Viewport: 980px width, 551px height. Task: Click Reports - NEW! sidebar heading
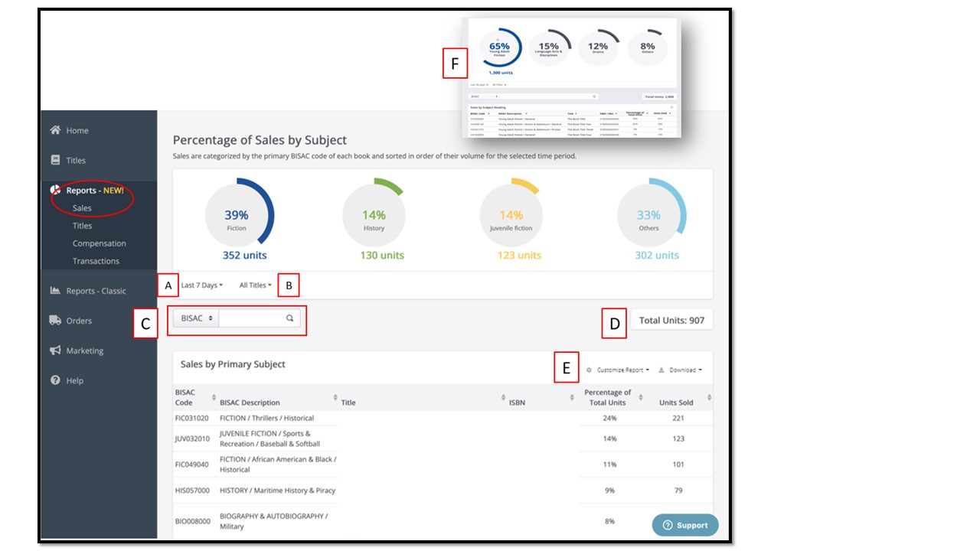pos(94,191)
